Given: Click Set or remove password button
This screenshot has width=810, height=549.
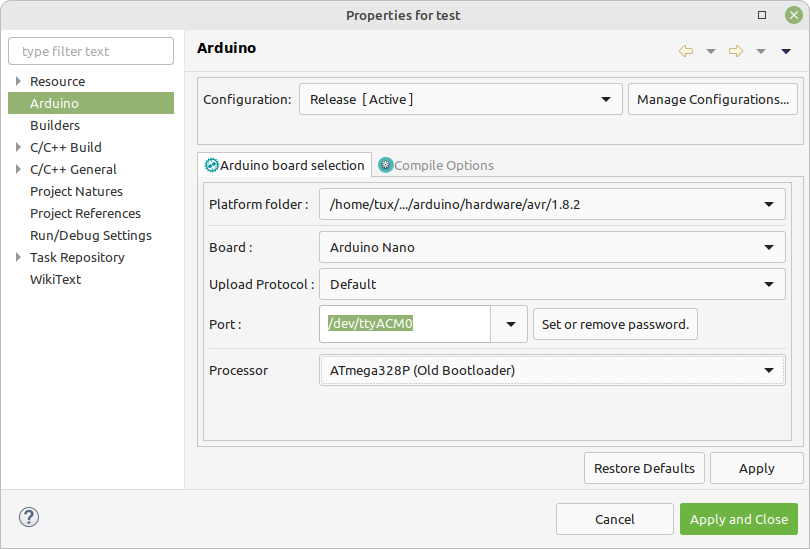Looking at the screenshot, I should click(615, 324).
